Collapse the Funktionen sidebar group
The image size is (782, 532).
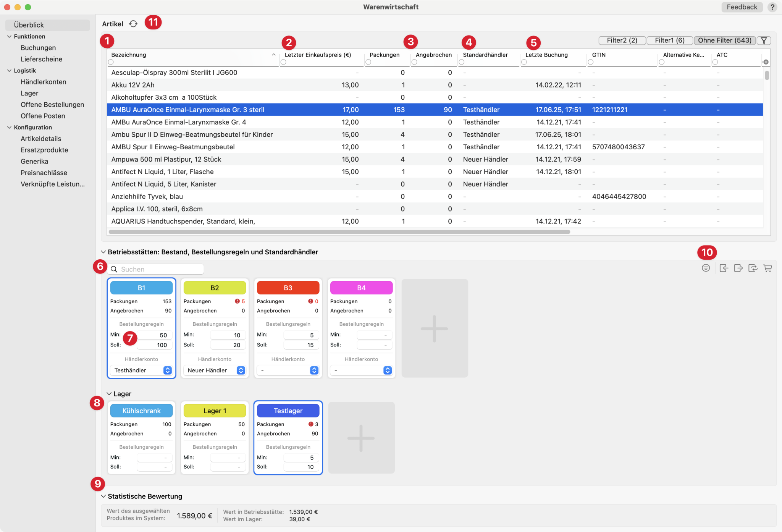(x=9, y=37)
